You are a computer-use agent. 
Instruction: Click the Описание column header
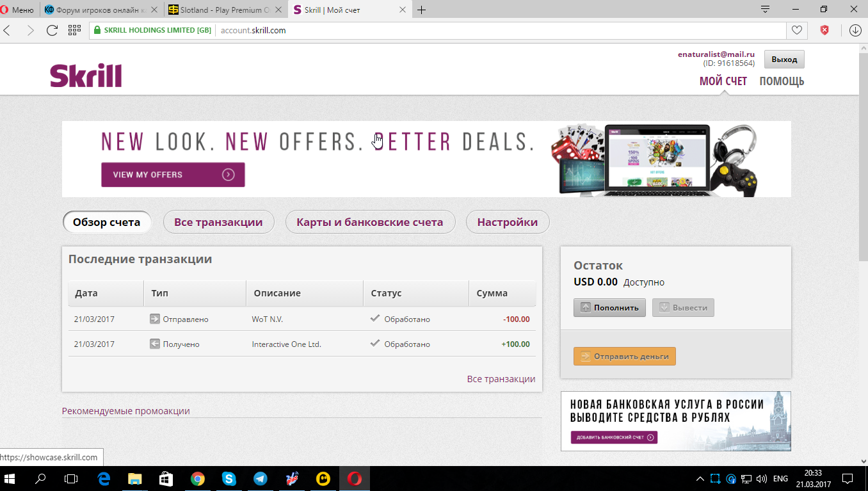click(x=305, y=293)
